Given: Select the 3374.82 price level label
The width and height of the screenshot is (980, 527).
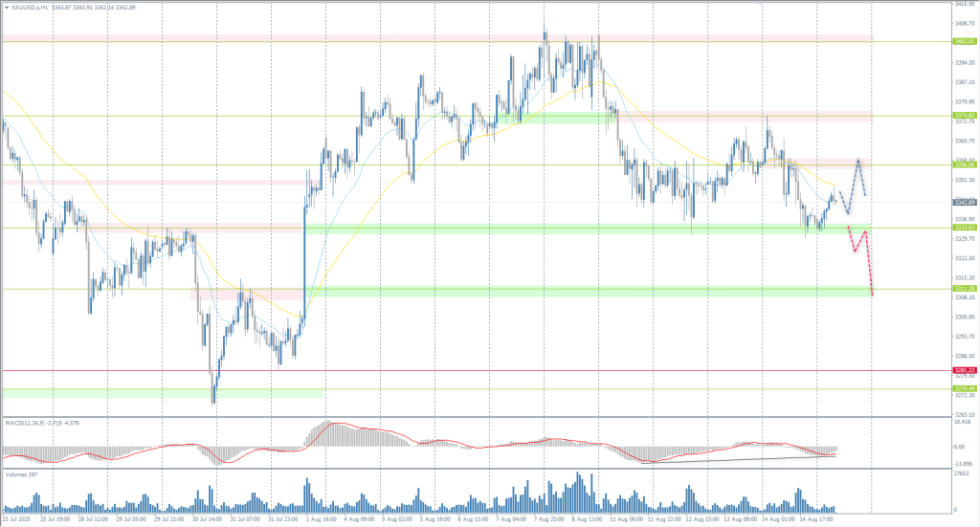Looking at the screenshot, I should [964, 116].
